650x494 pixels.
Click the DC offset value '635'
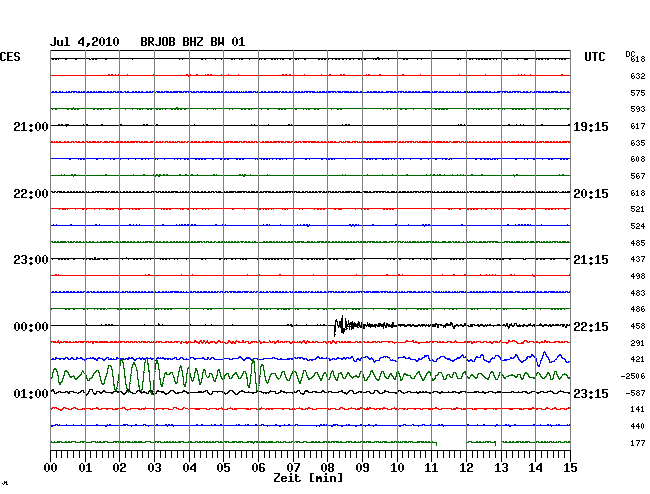pos(638,143)
